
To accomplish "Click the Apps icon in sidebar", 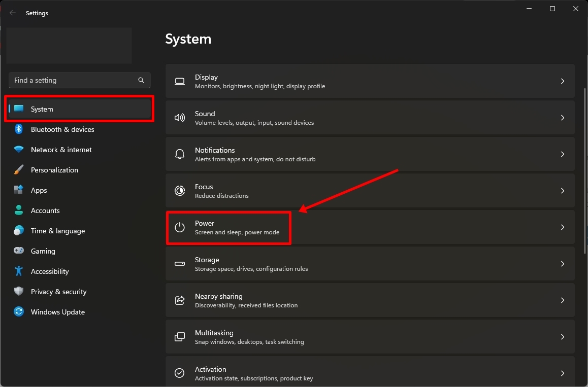I will tap(19, 190).
